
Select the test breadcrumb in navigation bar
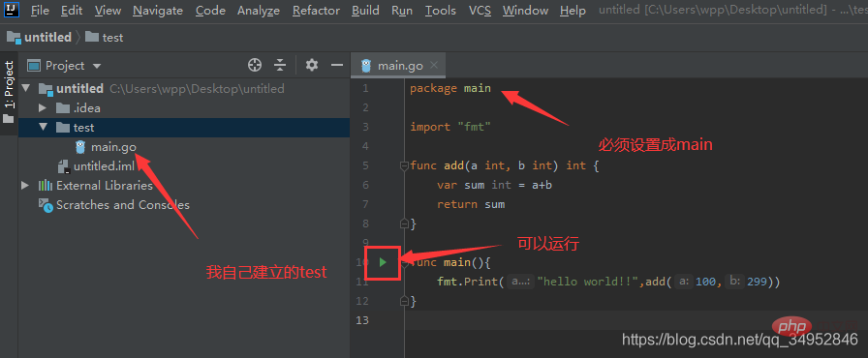point(105,38)
